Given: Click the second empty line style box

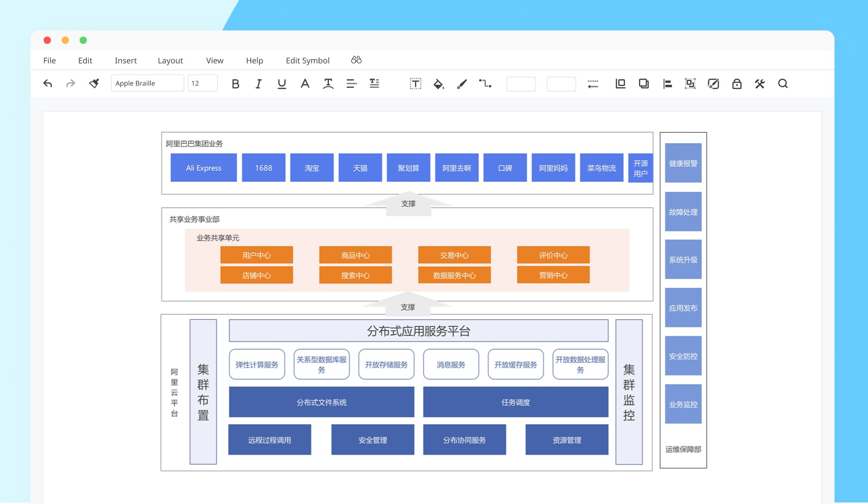Looking at the screenshot, I should pyautogui.click(x=561, y=84).
